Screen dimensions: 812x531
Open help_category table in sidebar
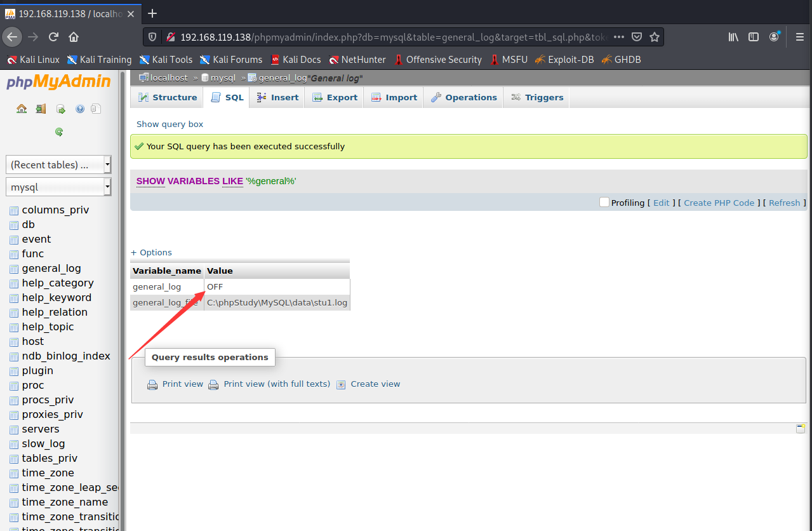(58, 283)
